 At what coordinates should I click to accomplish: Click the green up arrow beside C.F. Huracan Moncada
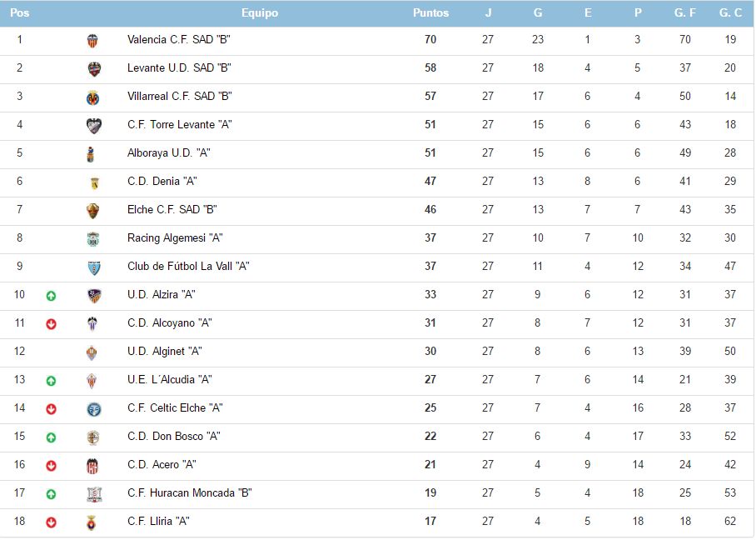(51, 493)
